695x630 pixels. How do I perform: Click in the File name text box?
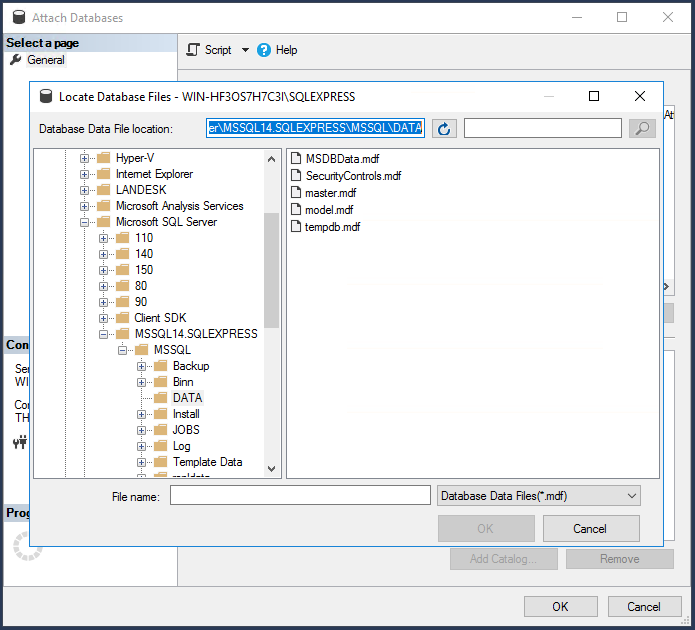(300, 495)
